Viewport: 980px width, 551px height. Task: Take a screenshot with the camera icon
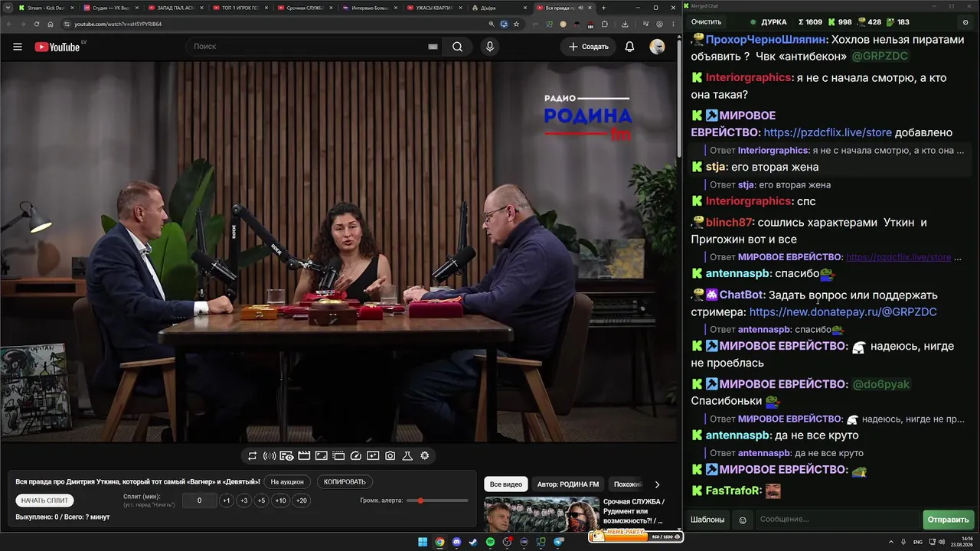click(390, 455)
